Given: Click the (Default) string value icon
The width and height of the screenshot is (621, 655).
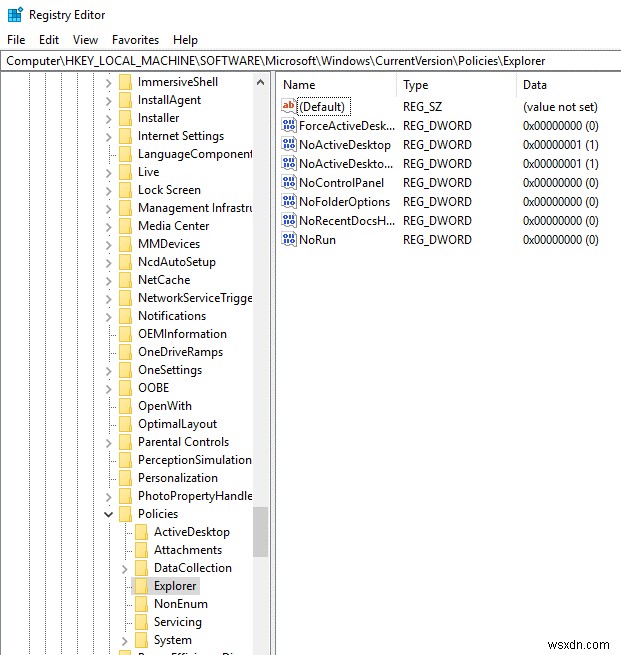Looking at the screenshot, I should pyautogui.click(x=289, y=106).
